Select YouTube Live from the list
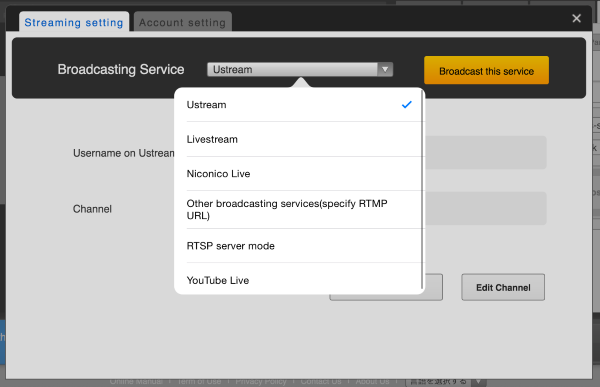600x387 pixels. (299, 280)
